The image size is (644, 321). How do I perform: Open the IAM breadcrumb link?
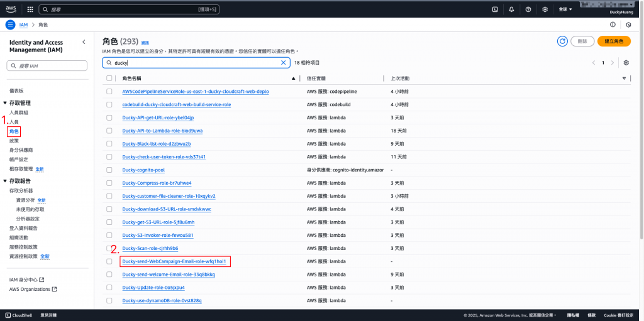[x=24, y=24]
